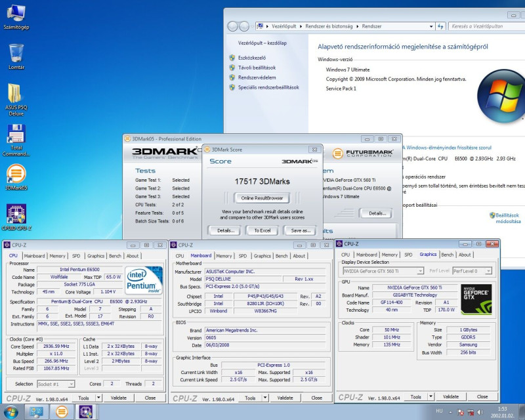This screenshot has height=420, width=525.
Task: Switch to CPU-Z in the taskbar
Action: [x=86, y=412]
